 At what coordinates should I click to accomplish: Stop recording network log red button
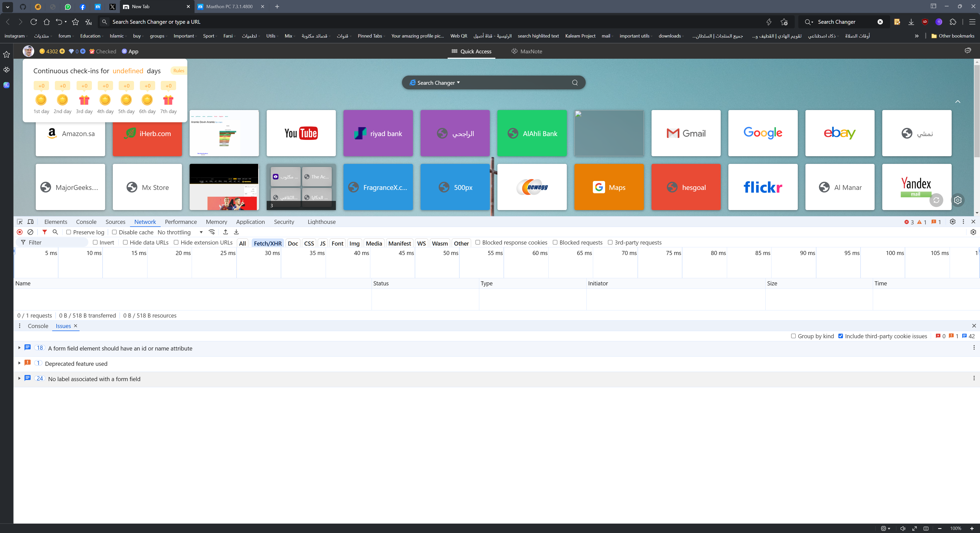[20, 232]
